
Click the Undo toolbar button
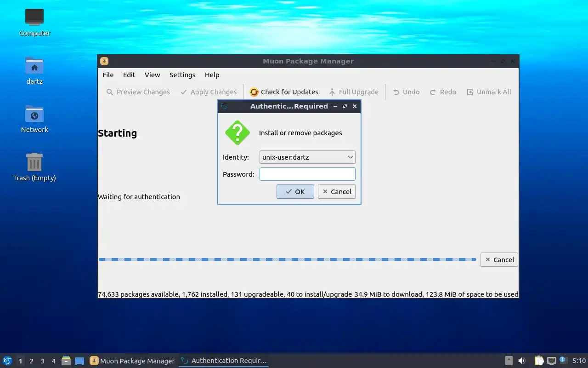tap(407, 92)
